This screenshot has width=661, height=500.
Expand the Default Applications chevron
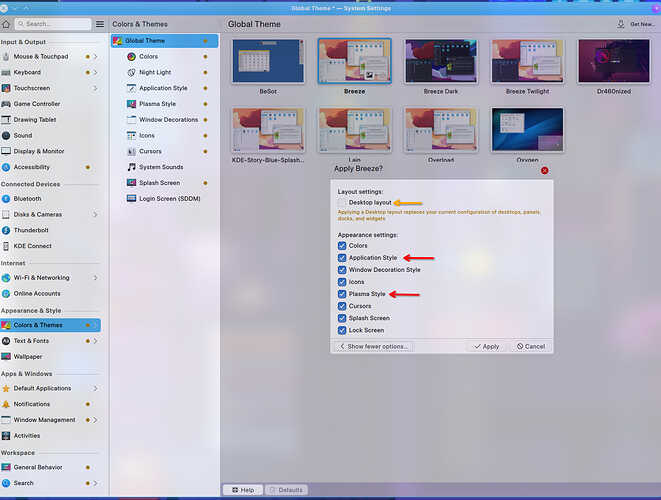96,388
